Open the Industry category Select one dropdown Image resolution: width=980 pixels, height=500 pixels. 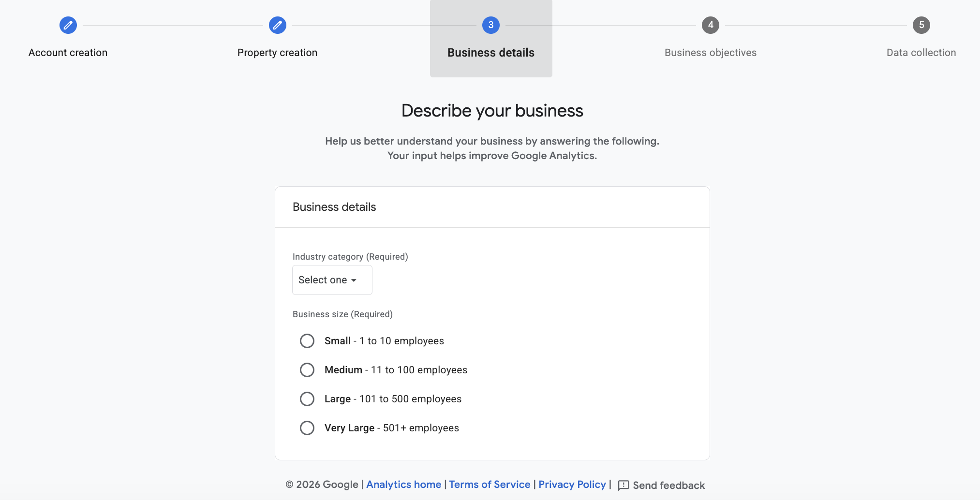(x=332, y=280)
